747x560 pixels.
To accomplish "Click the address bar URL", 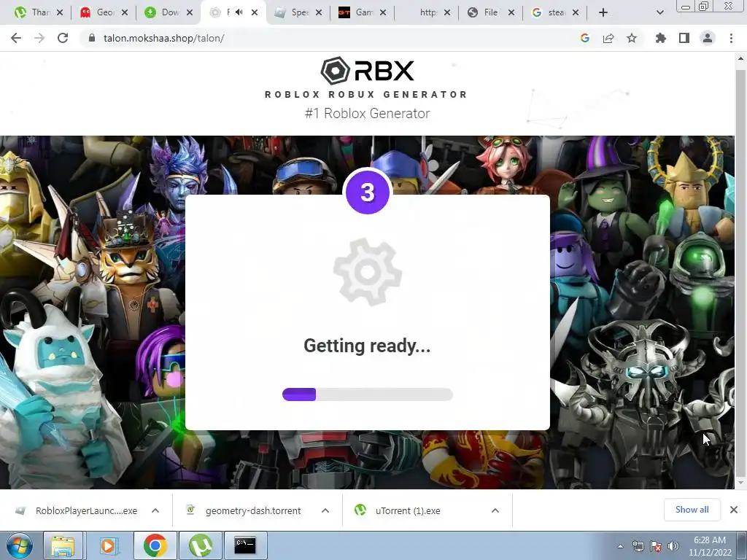I will [x=164, y=38].
